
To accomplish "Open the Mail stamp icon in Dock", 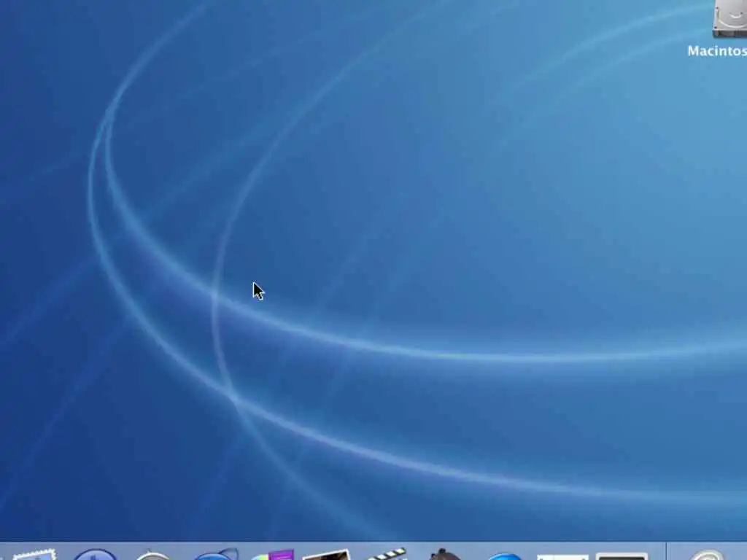I will (x=34, y=555).
